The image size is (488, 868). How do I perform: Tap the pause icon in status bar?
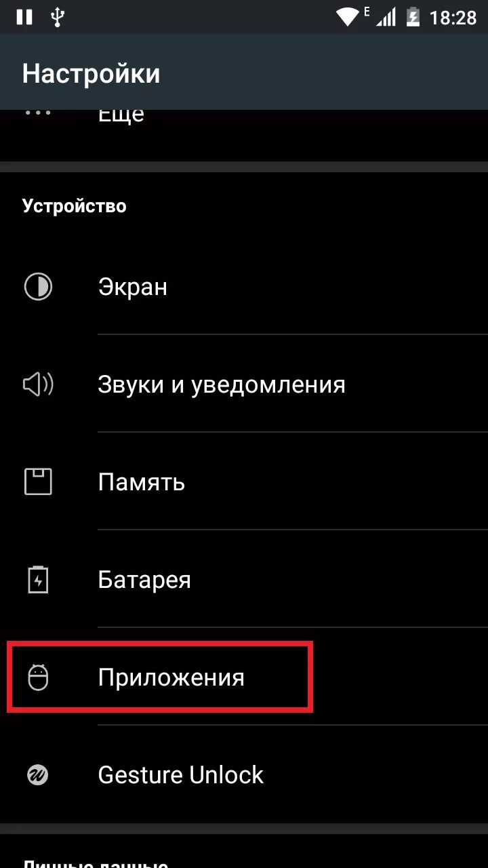tap(24, 17)
